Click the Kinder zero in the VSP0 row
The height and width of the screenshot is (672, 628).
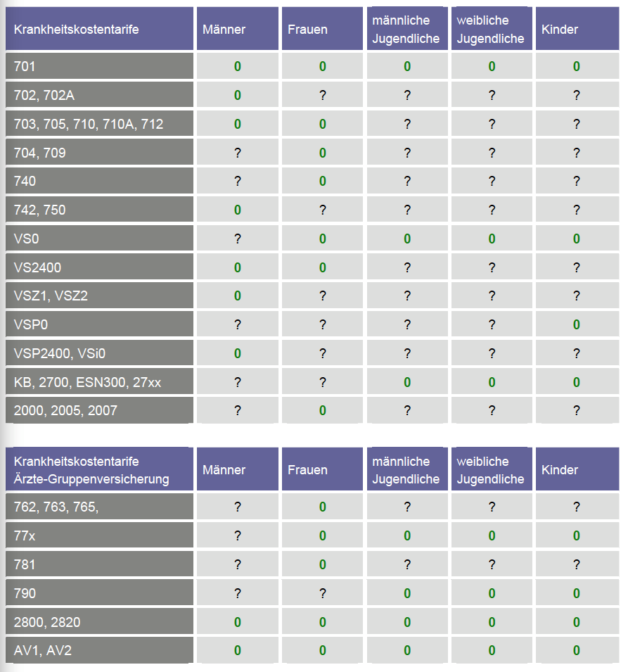point(577,324)
